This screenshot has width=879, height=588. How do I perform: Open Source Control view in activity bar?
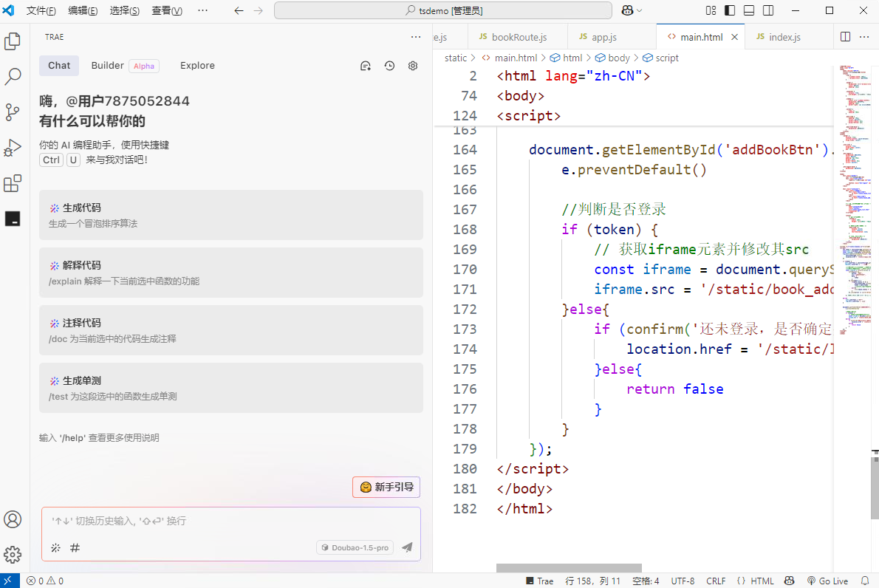pos(13,112)
